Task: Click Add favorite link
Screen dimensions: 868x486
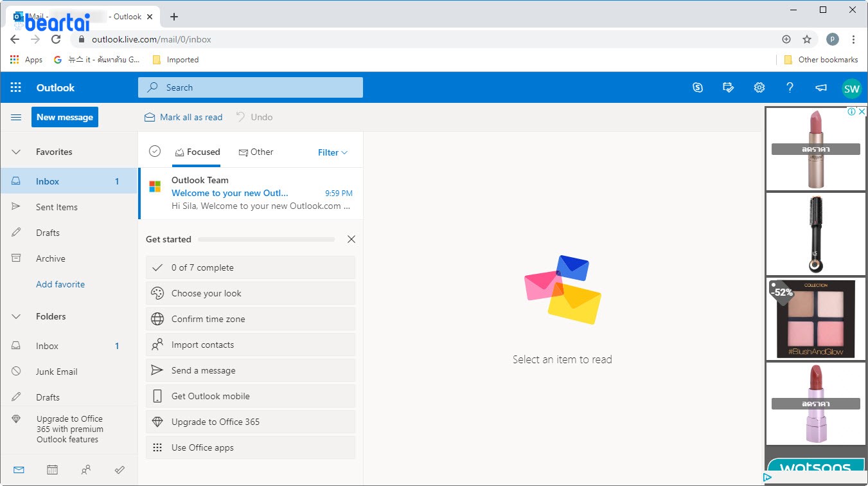Action: click(x=60, y=284)
